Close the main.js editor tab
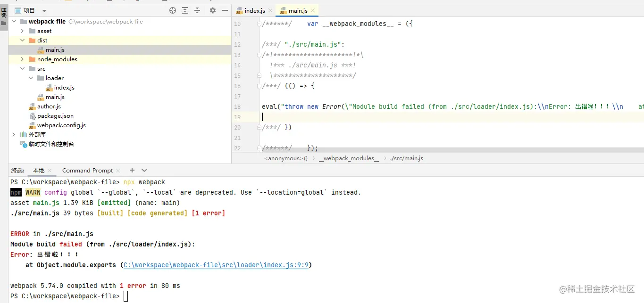The height and width of the screenshot is (303, 644). [x=313, y=10]
